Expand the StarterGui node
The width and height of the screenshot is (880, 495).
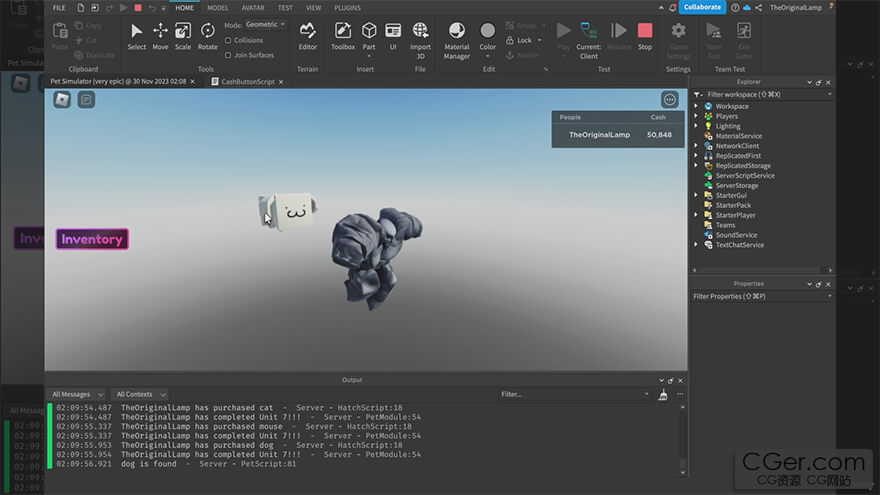(x=696, y=195)
